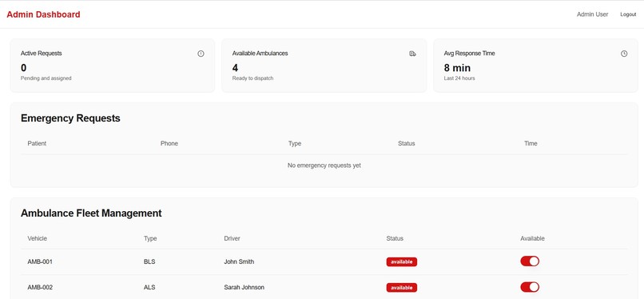Select the Patient column header
The width and height of the screenshot is (644, 299).
(x=37, y=143)
